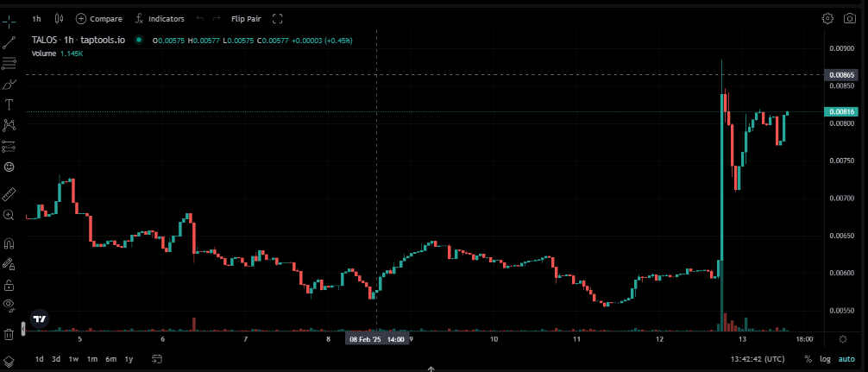Select the 1y date range
The height and width of the screenshot is (372, 868).
pyautogui.click(x=129, y=359)
